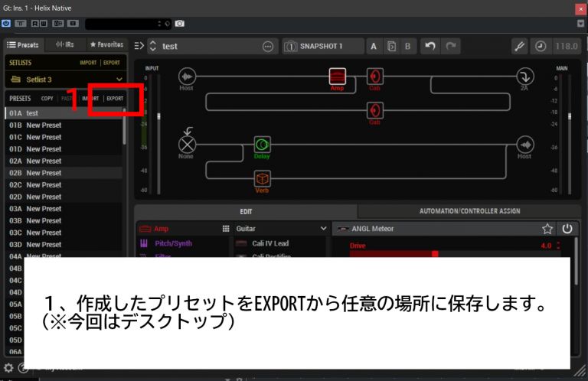Open the Presets tab

tap(23, 44)
